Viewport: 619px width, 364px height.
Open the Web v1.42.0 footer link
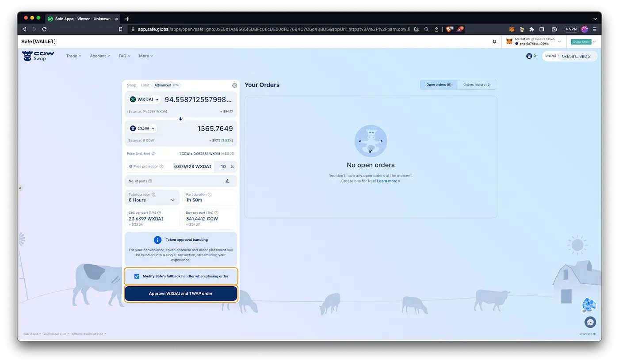(x=32, y=334)
